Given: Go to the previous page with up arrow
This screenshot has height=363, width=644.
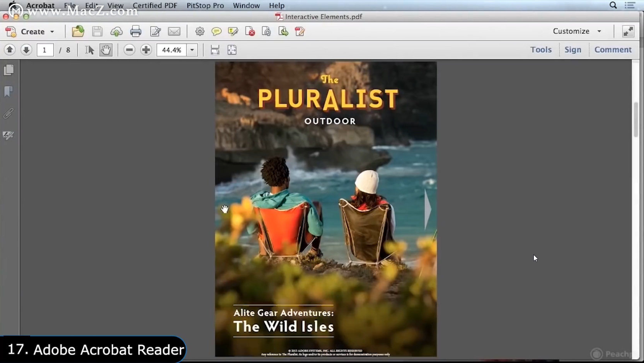Looking at the screenshot, I should pos(10,50).
